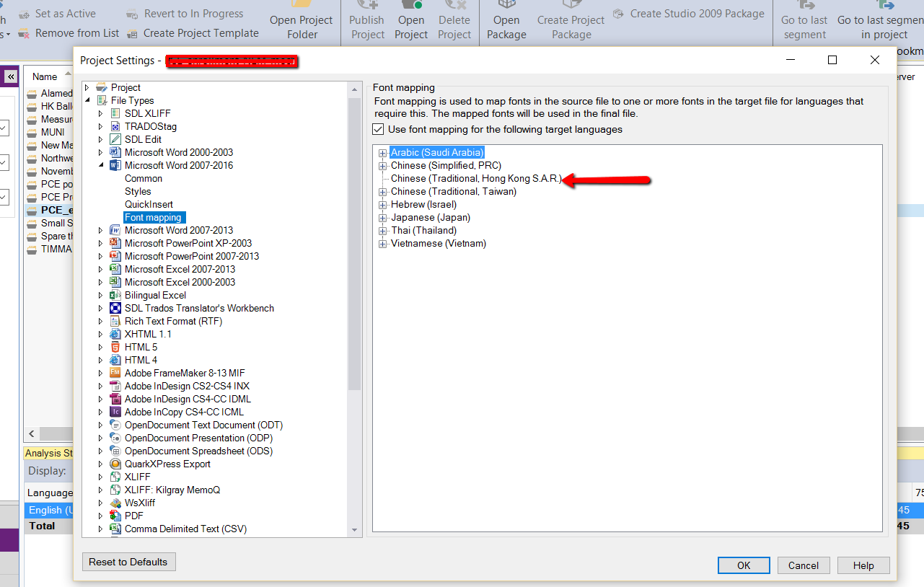The height and width of the screenshot is (587, 924).
Task: Expand the Arabic (Saudi Arabia) node
Action: (x=382, y=153)
